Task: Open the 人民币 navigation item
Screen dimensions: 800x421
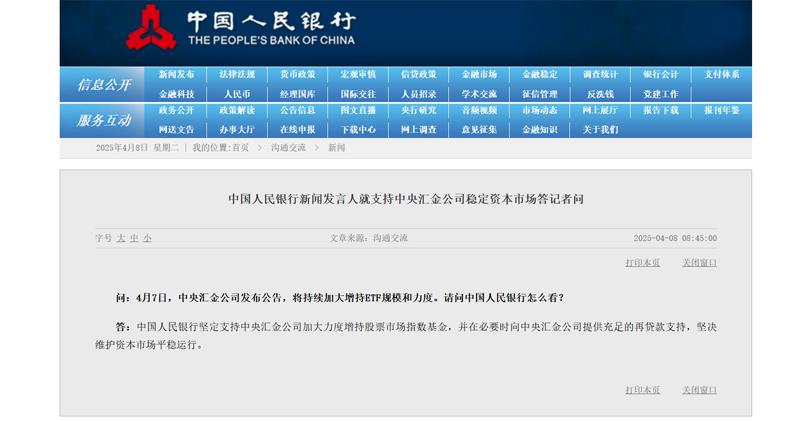Action: coord(237,94)
